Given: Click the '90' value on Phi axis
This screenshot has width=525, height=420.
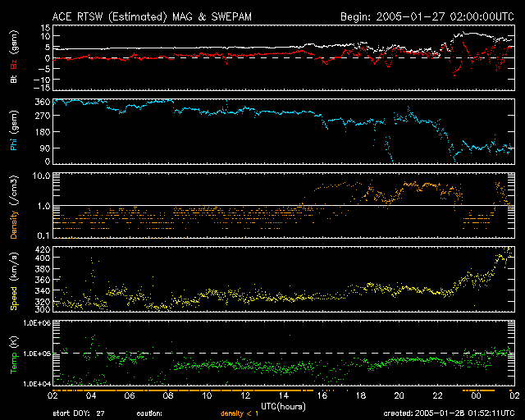Looking at the screenshot, I should pyautogui.click(x=45, y=148).
